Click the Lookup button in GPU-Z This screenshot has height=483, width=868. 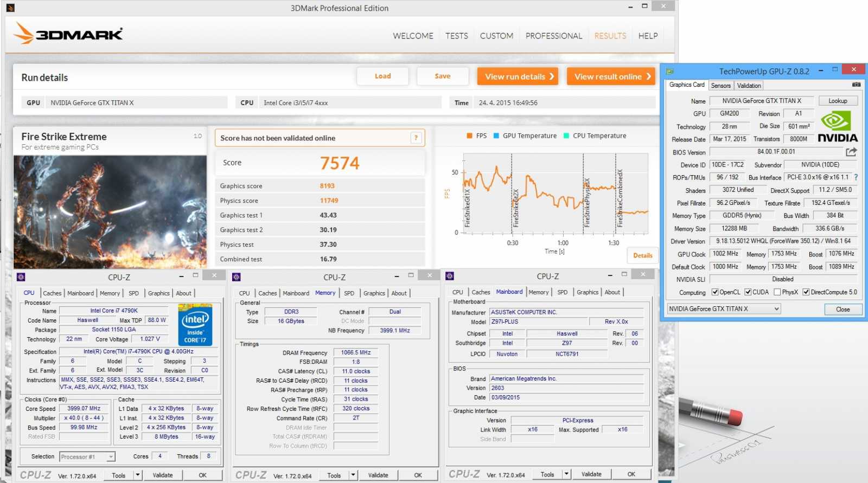838,101
